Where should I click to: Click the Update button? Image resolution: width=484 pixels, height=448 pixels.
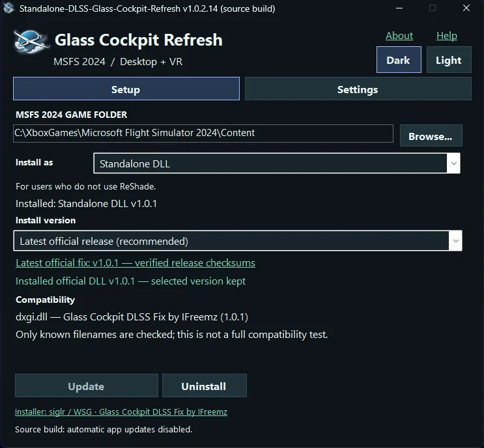(x=87, y=385)
